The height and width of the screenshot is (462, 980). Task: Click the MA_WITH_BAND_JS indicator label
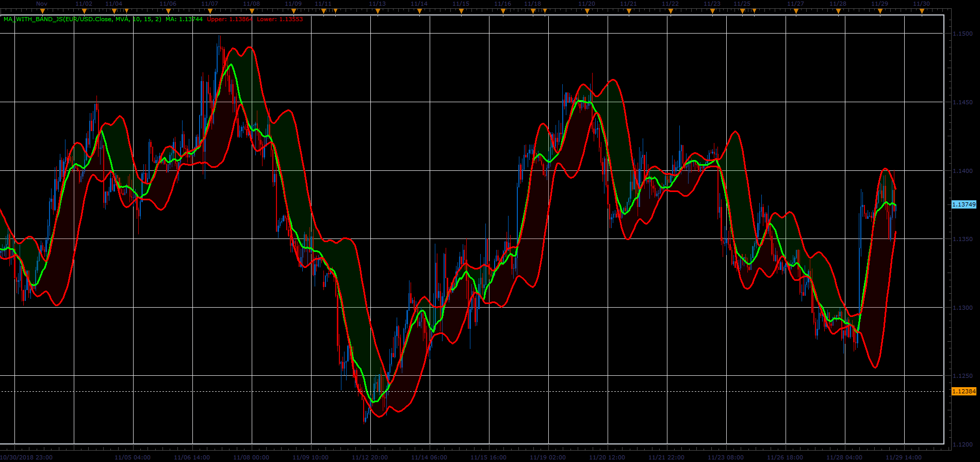[83, 20]
